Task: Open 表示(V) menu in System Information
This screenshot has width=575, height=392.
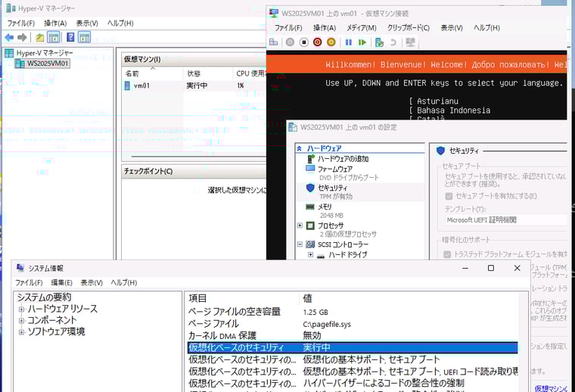Action: click(92, 283)
